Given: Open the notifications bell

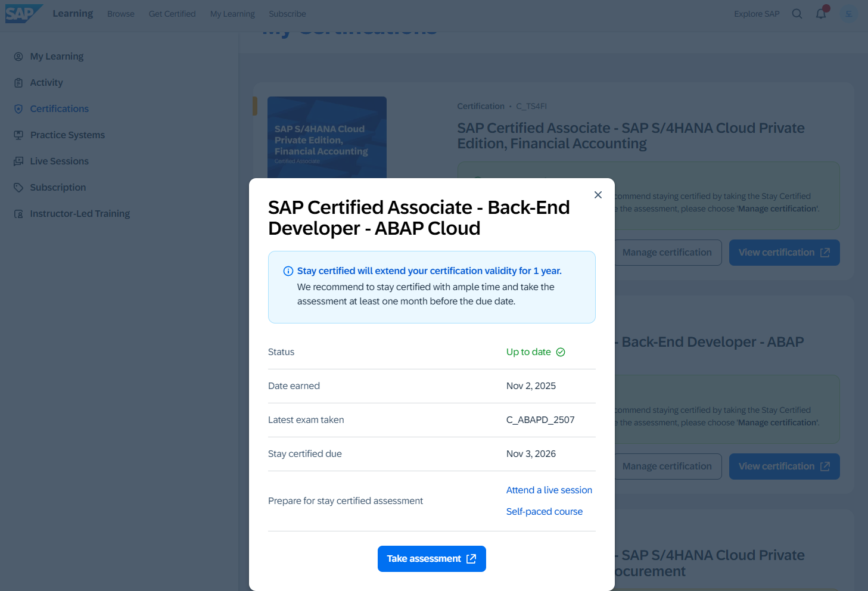Looking at the screenshot, I should click(x=821, y=14).
